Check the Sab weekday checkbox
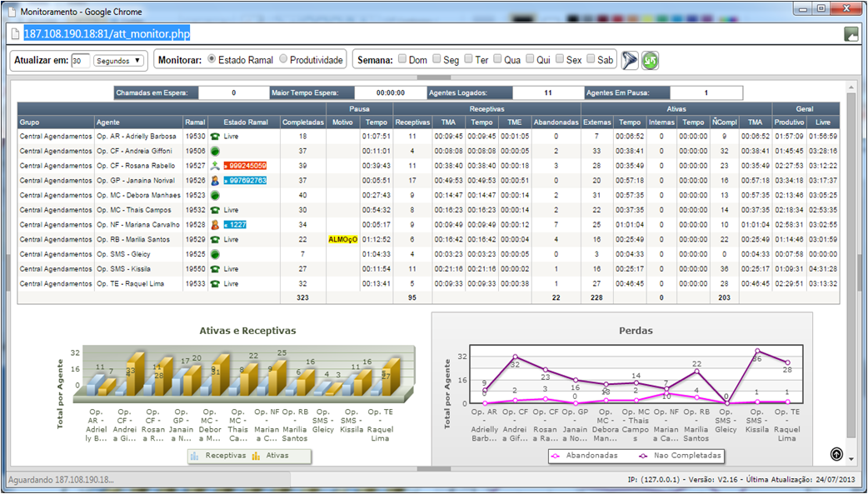The width and height of the screenshot is (868, 494). 591,58
